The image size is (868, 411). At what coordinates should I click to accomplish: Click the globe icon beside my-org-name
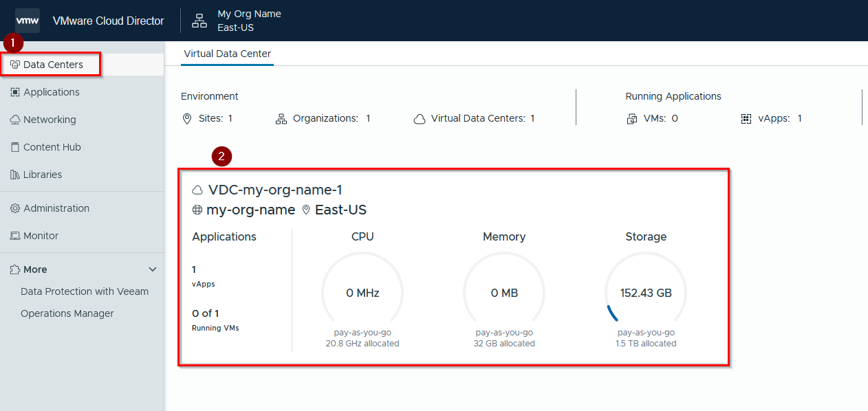197,210
